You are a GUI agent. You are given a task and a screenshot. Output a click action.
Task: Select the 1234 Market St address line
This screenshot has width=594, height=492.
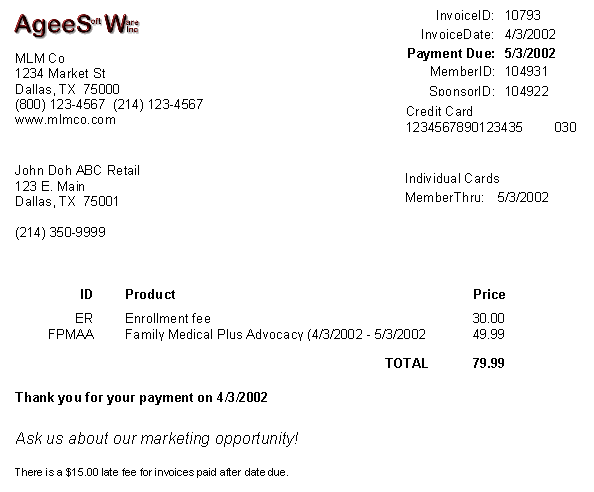(x=60, y=73)
